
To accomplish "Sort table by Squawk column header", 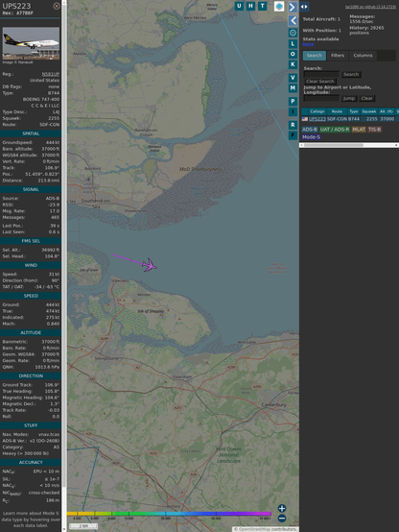I will pyautogui.click(x=369, y=111).
